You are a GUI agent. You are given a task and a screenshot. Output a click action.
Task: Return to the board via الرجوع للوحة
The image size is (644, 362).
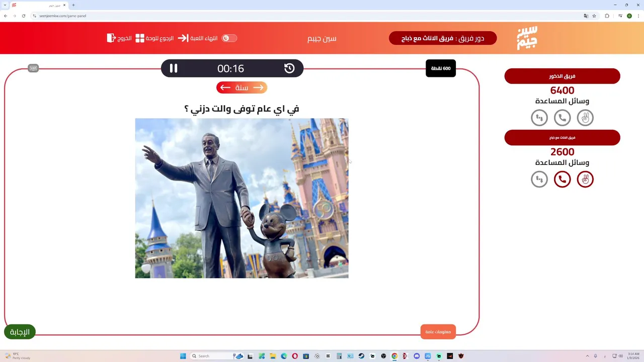pos(154,38)
